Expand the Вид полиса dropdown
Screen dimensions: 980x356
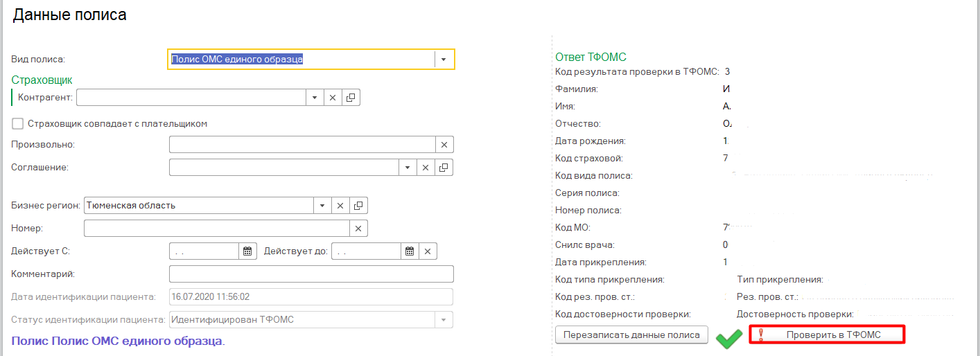pos(444,60)
